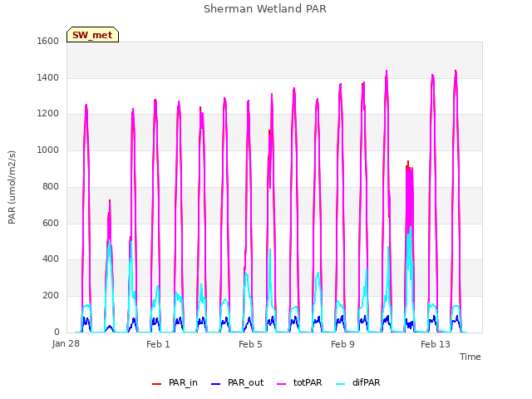
Task: Click the 200 y-axis tick label
Action: pos(51,296)
